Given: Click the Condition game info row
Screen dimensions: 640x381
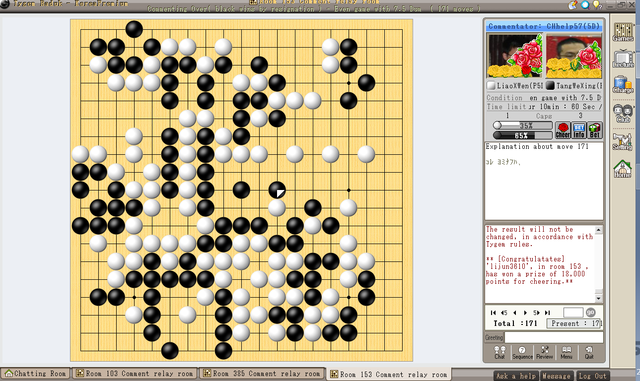Looking at the screenshot, I should pyautogui.click(x=544, y=98).
